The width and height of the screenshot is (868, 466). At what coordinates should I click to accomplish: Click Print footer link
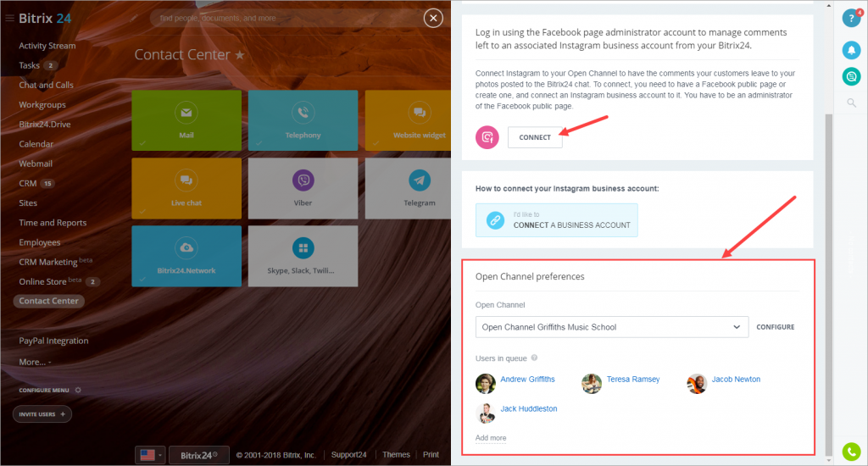pyautogui.click(x=431, y=454)
